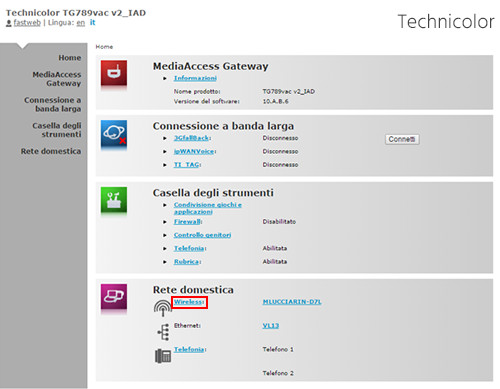Open Home in the sidebar

click(70, 58)
